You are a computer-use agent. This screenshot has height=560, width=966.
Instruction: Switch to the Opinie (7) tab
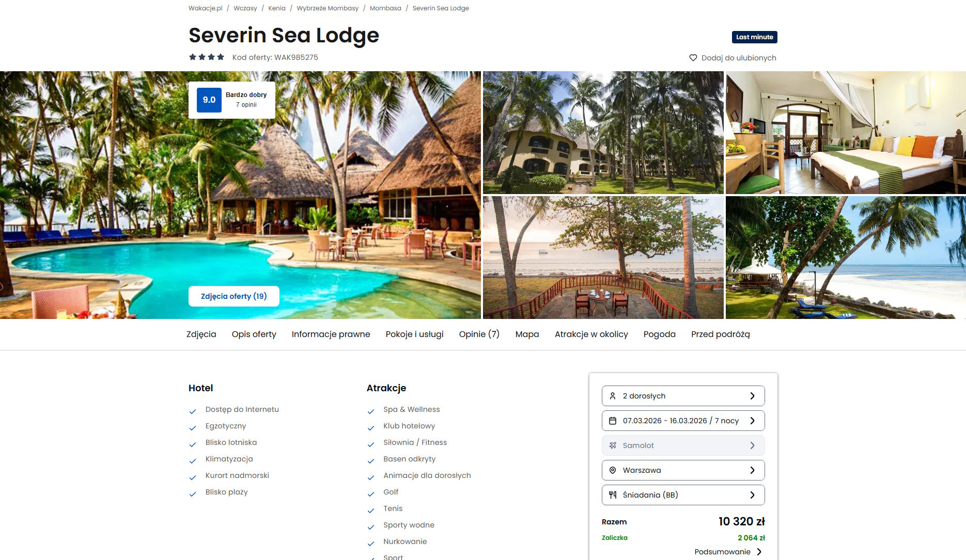point(479,334)
